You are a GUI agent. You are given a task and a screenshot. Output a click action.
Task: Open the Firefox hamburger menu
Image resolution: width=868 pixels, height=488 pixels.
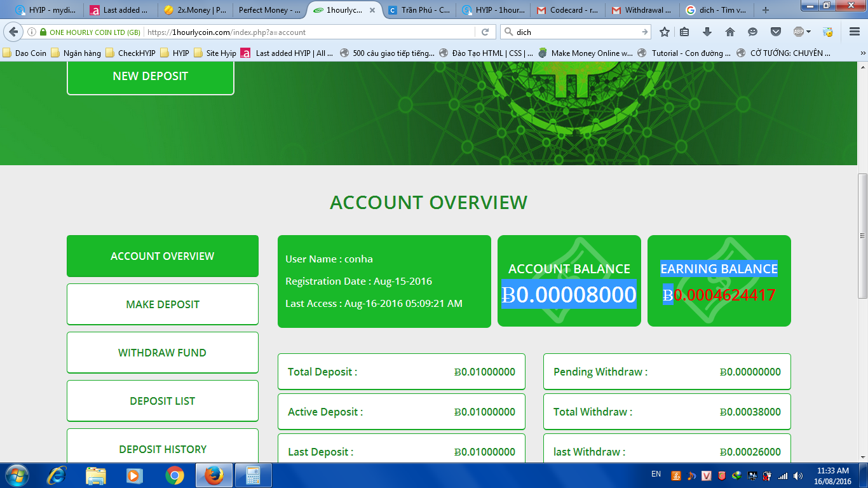[855, 32]
